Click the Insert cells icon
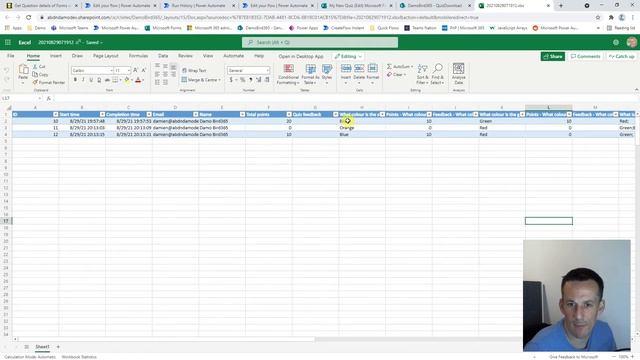Image resolution: width=640 pixels, height=360 pixels. (x=346, y=69)
